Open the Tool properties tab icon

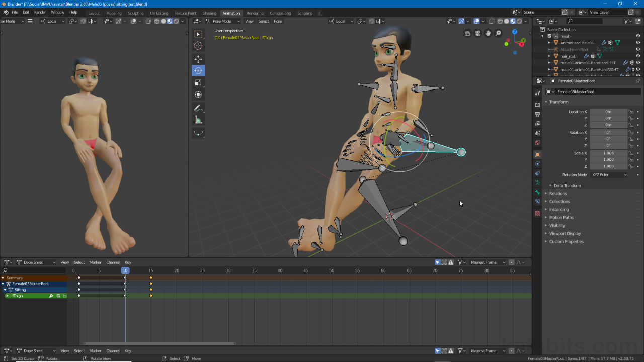point(537,93)
